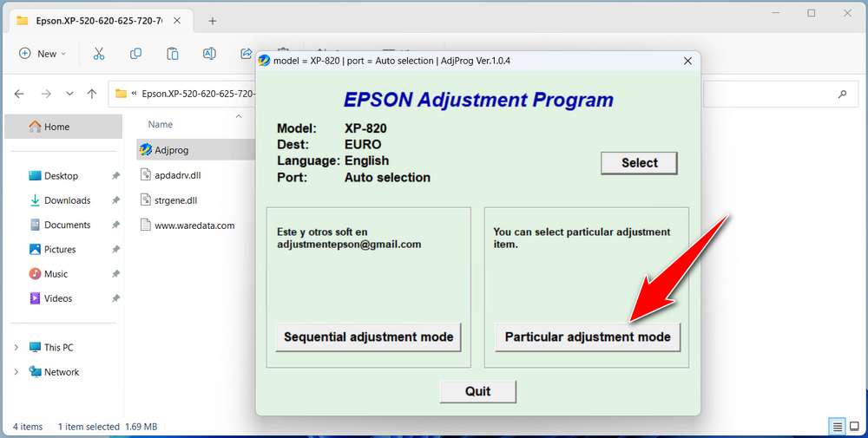Switch to large thumbnails view icon
Viewport: 868px width, 438px height.
[854, 427]
